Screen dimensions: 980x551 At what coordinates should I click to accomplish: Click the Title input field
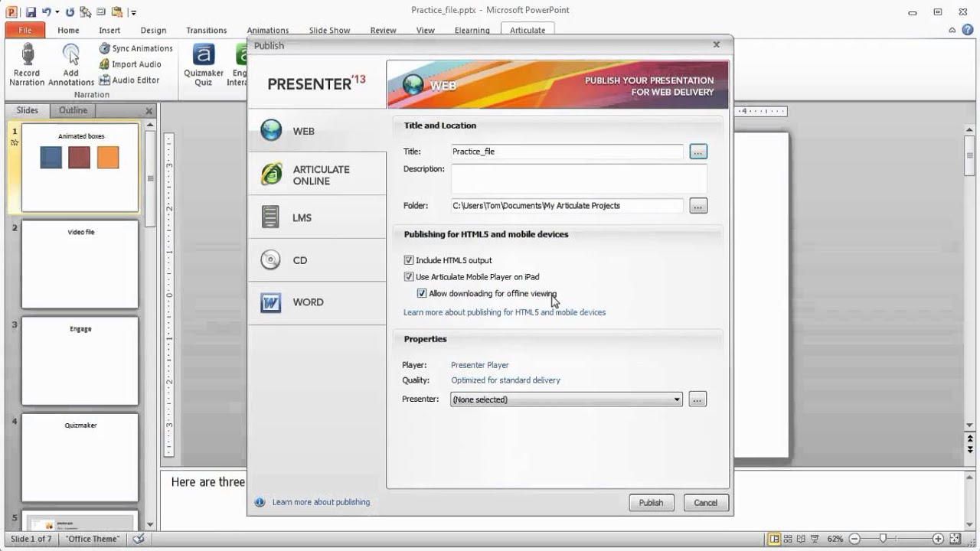point(567,152)
